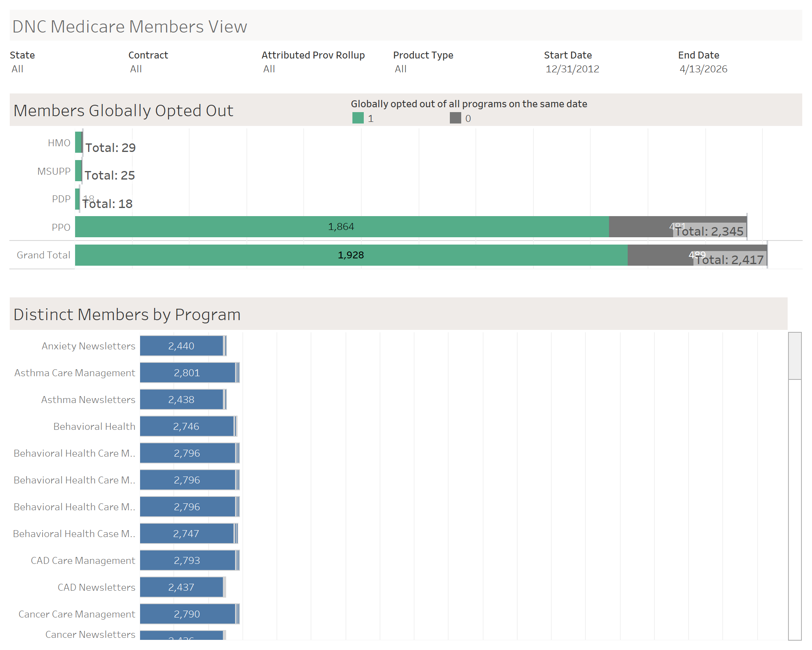This screenshot has height=650, width=812.
Task: Click the green PPO bar segment showing 1,864
Action: [341, 227]
